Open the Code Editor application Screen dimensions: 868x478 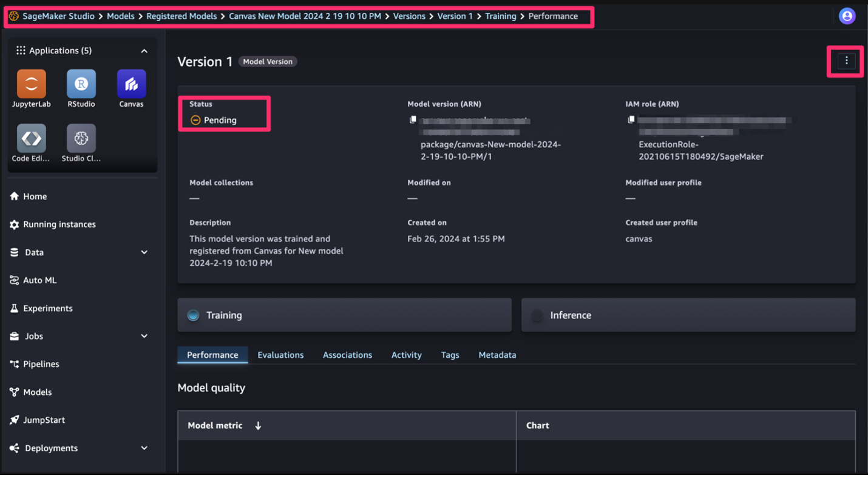click(32, 138)
